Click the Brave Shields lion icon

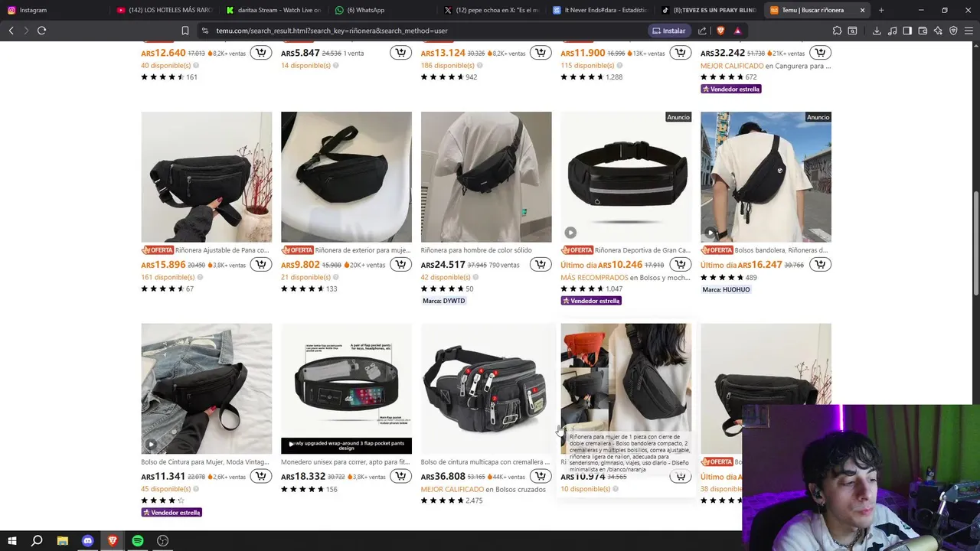pyautogui.click(x=720, y=31)
